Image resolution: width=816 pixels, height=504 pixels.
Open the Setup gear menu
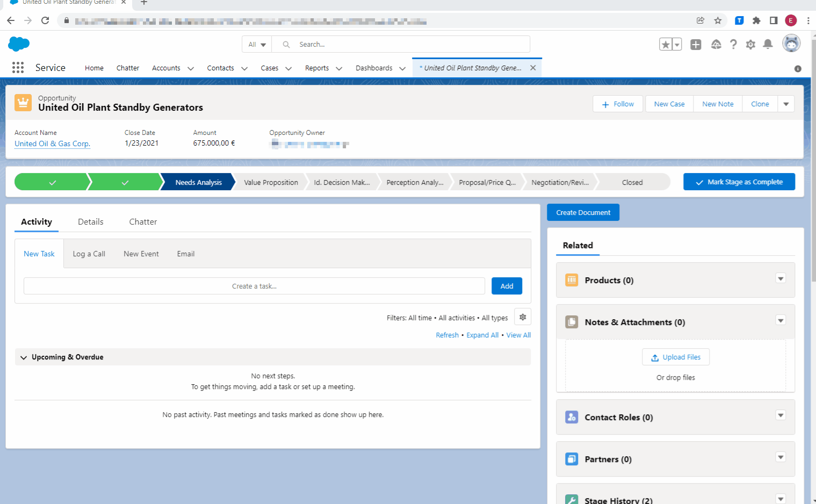coord(750,45)
